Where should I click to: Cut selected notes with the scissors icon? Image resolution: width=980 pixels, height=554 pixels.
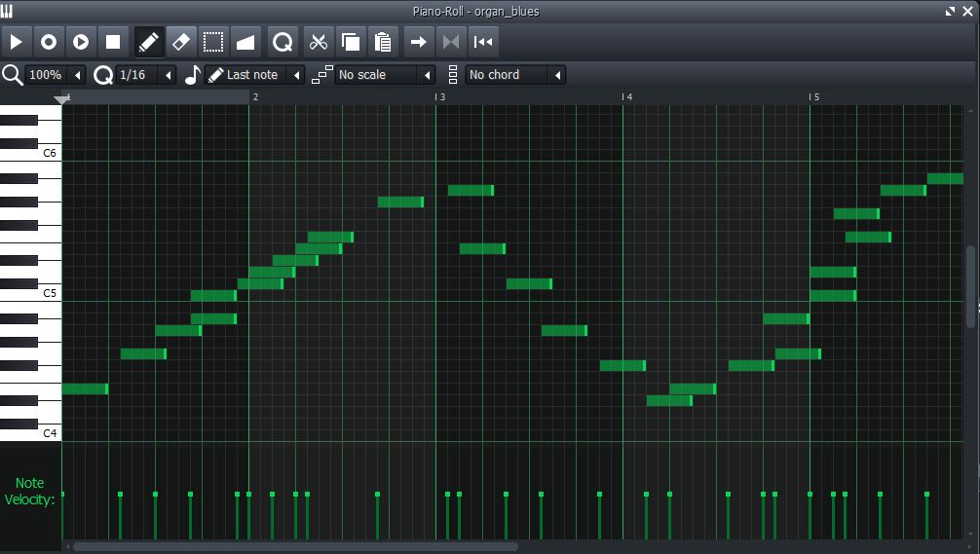[318, 42]
